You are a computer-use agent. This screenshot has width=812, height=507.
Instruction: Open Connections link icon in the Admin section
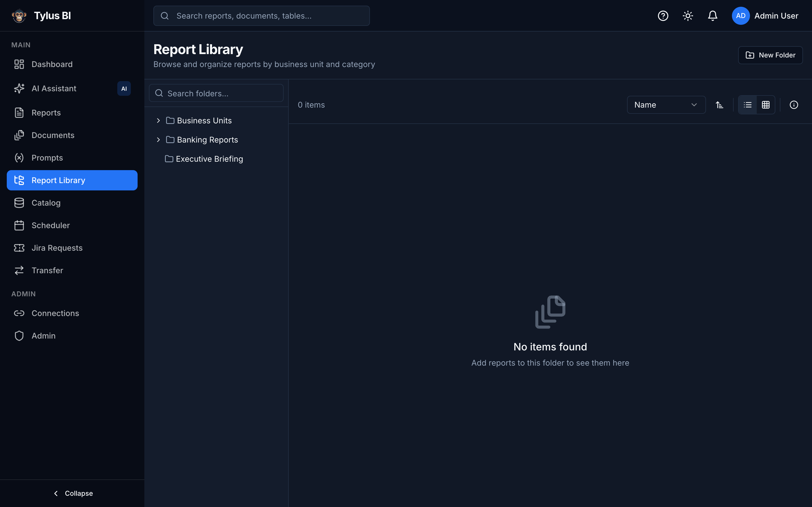pos(19,313)
